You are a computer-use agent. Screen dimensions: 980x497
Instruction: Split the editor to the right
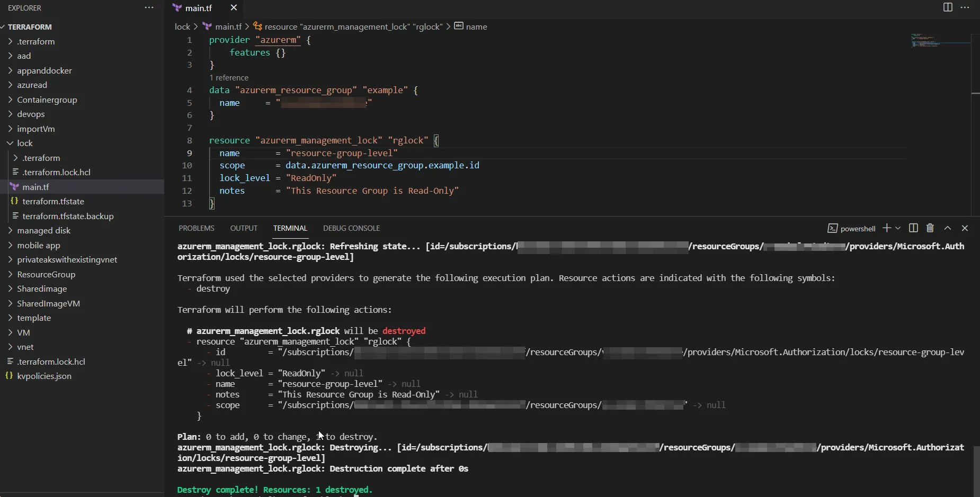click(948, 7)
